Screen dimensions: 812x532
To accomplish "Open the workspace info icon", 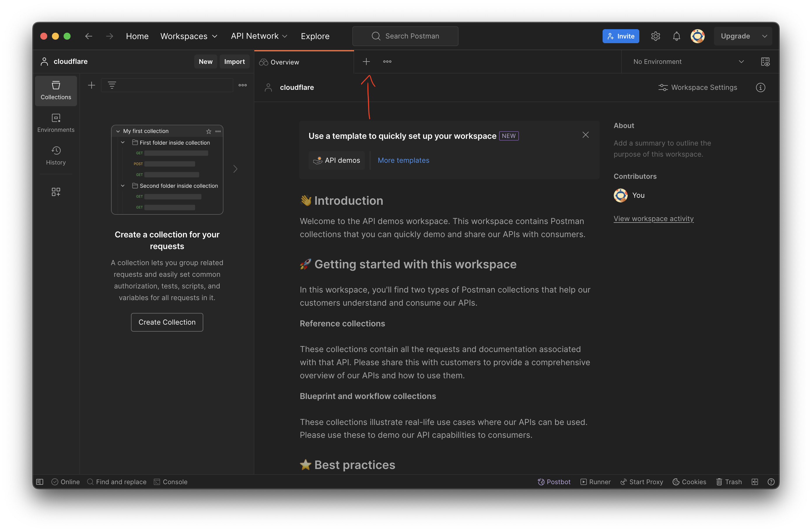I will click(x=760, y=88).
